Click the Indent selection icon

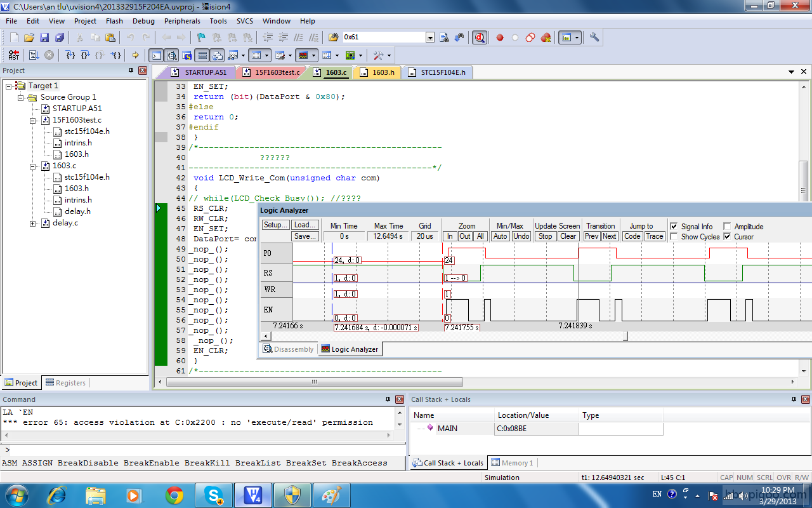click(x=268, y=37)
